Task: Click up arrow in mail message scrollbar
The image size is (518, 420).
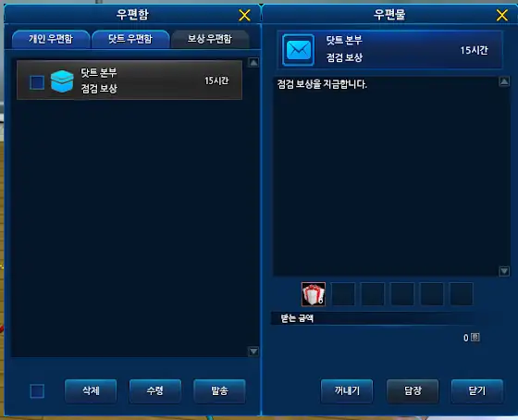Action: 504,81
